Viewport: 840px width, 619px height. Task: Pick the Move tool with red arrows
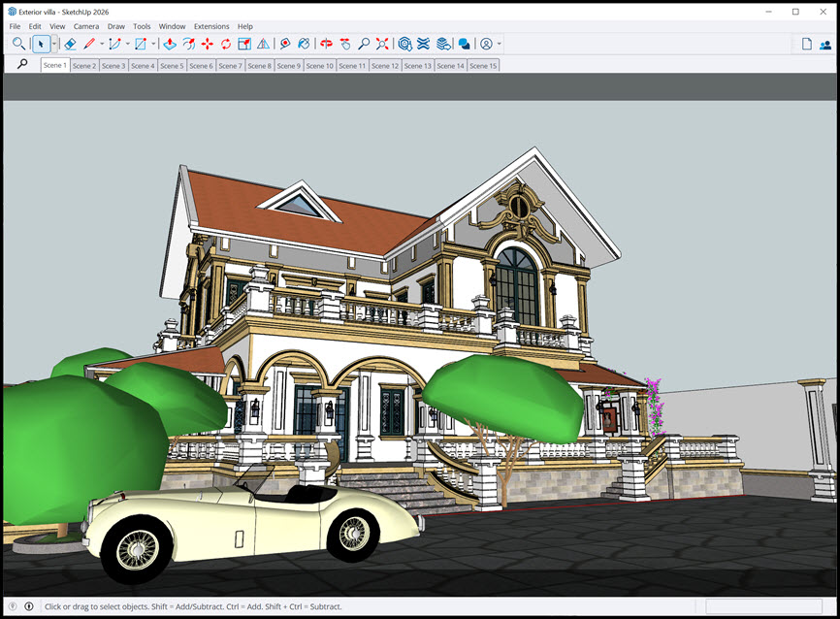click(208, 44)
